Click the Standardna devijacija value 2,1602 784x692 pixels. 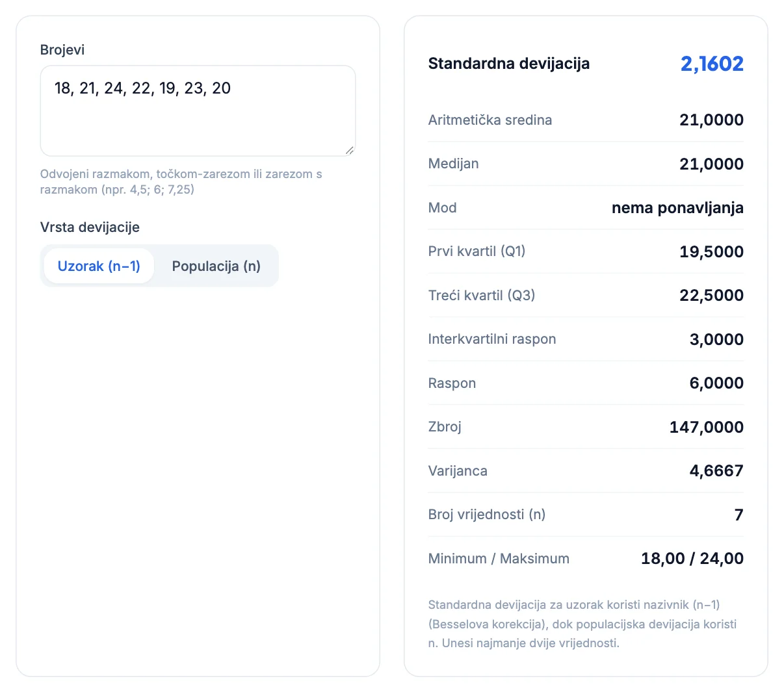click(712, 64)
